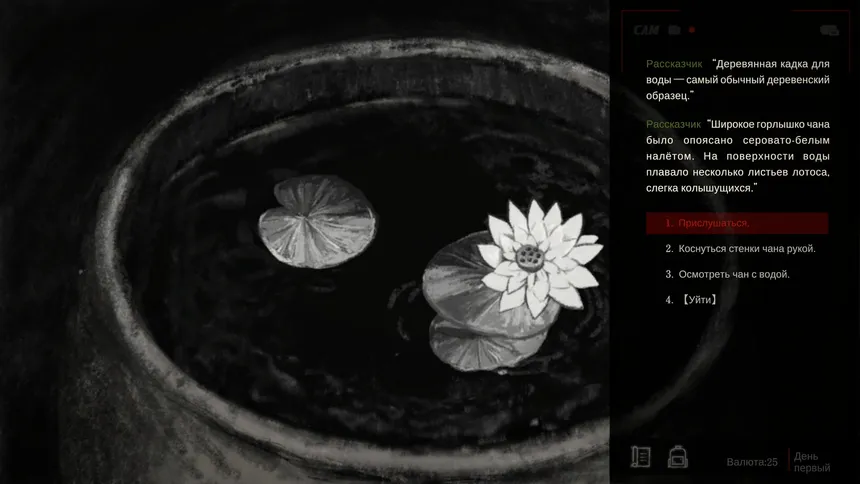Open the journal notebook icon
Viewport: 860px width, 484px height.
[x=641, y=457]
